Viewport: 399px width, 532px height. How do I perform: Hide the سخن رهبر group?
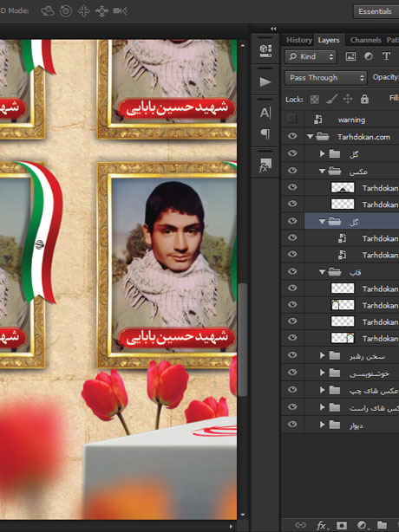(292, 354)
